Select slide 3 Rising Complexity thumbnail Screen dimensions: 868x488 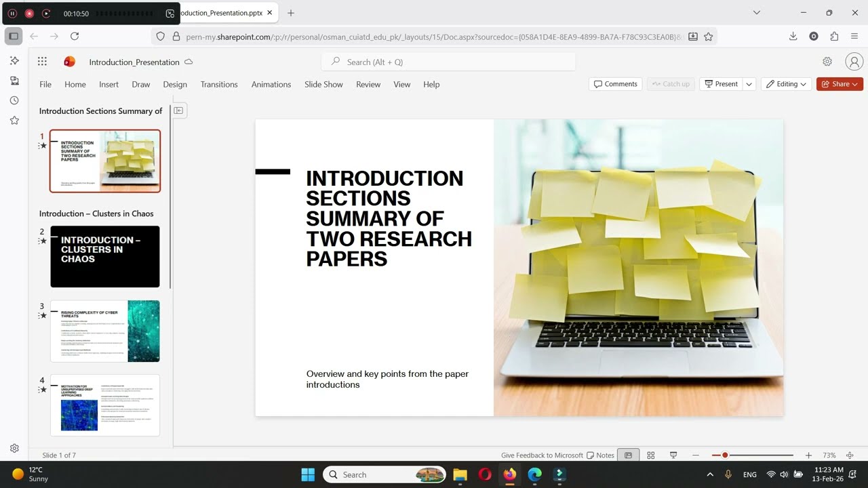point(105,331)
